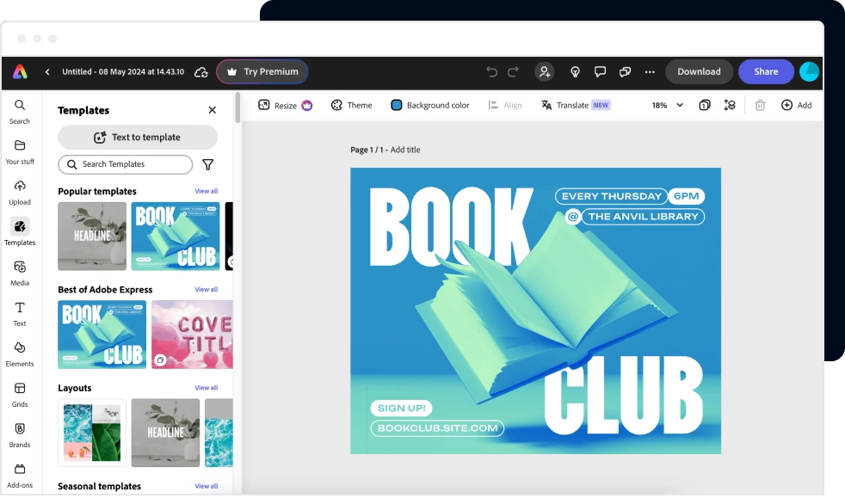This screenshot has height=504, width=845.
Task: Click the Text to template button
Action: pos(138,138)
